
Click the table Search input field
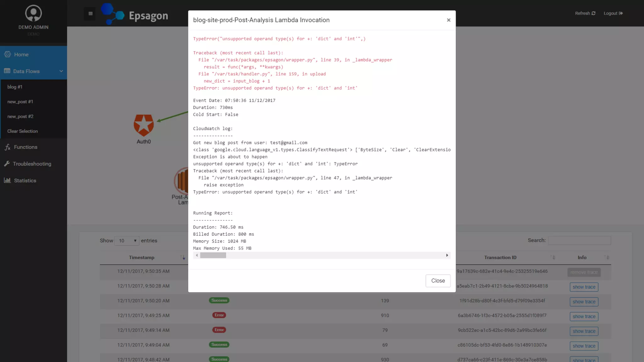pos(579,240)
